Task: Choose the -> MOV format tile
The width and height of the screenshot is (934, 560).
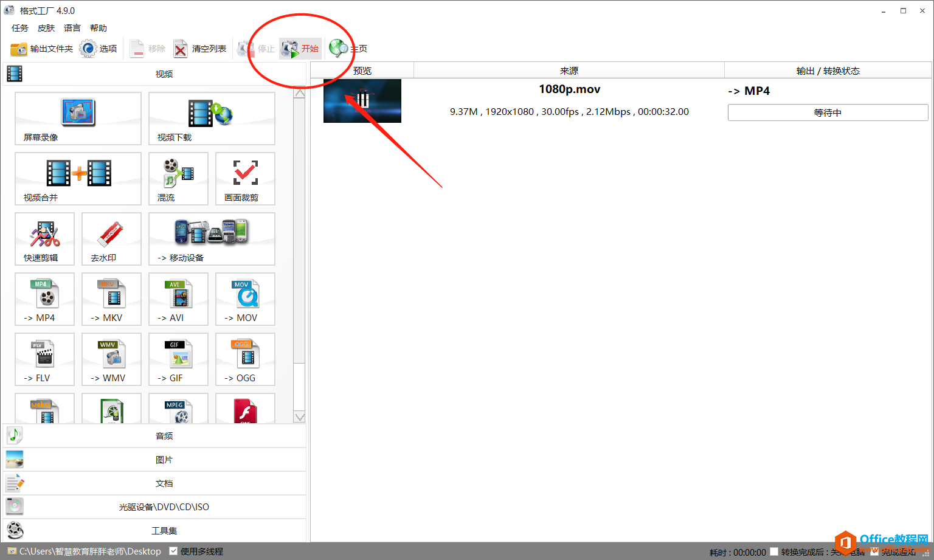Action: 245,299
